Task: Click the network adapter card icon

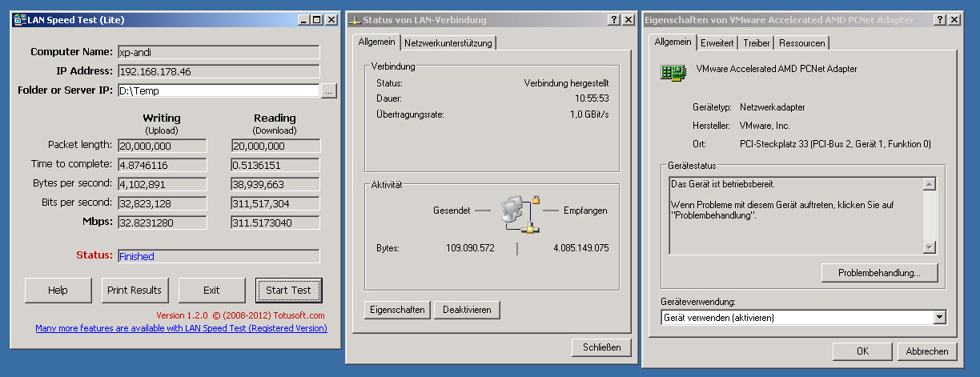Action: click(671, 73)
